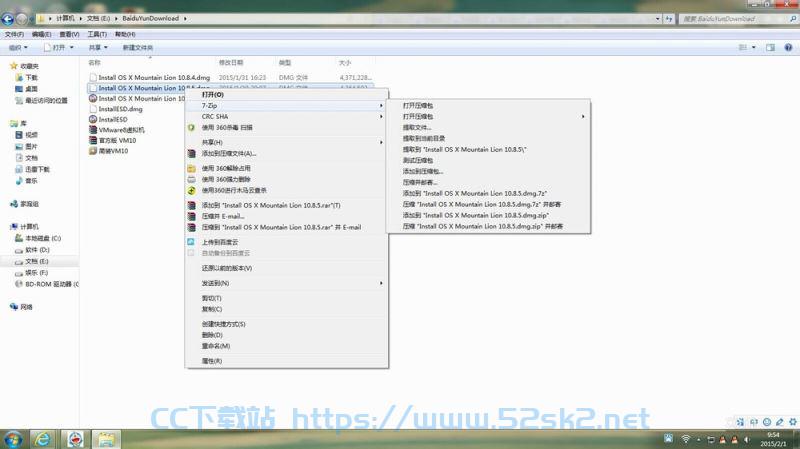Viewport: 800px width, 449px height.
Task: Click the 新建文件夹 toolbar button
Action: click(x=138, y=47)
